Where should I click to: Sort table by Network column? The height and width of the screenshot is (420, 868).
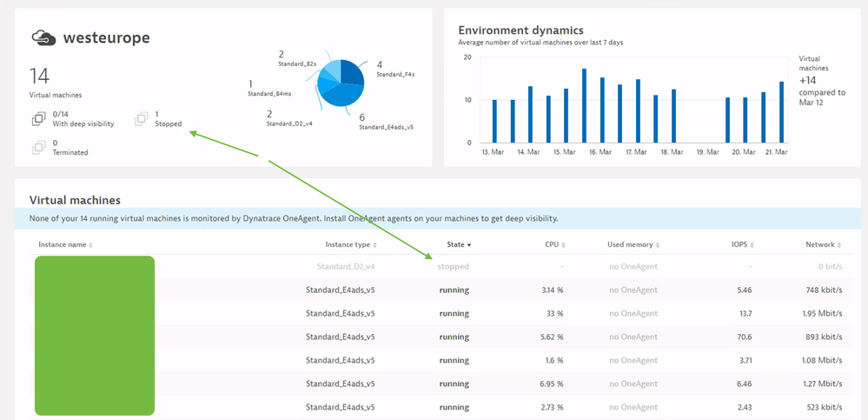click(819, 245)
